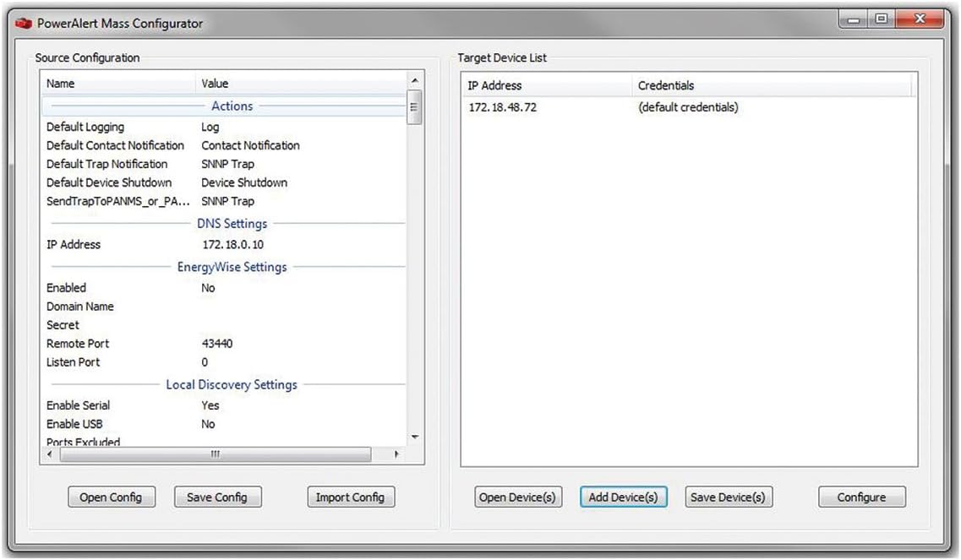
Task: Select the DNS IP Address row
Action: (224, 244)
